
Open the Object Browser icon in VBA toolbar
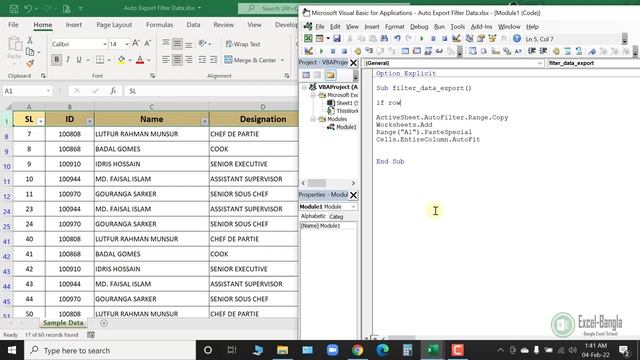(492, 39)
